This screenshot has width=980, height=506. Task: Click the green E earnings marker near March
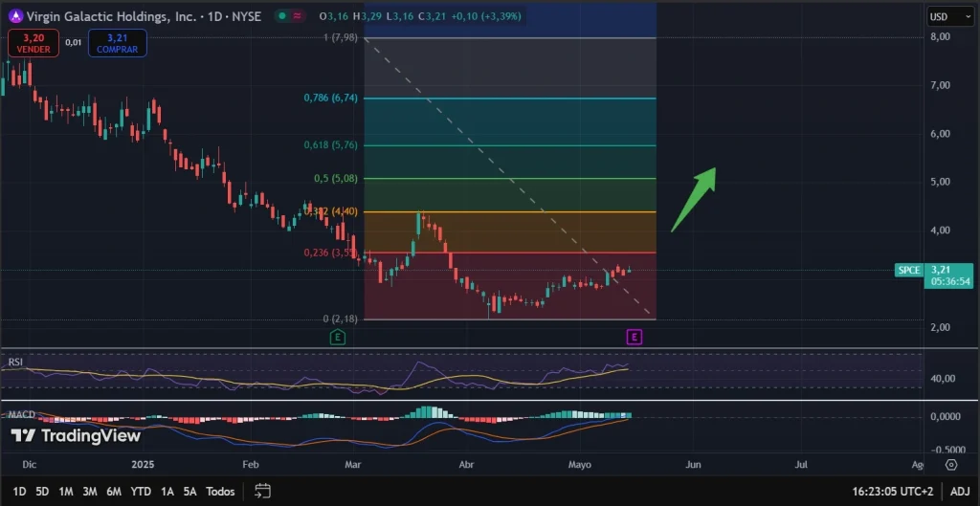[x=338, y=338]
